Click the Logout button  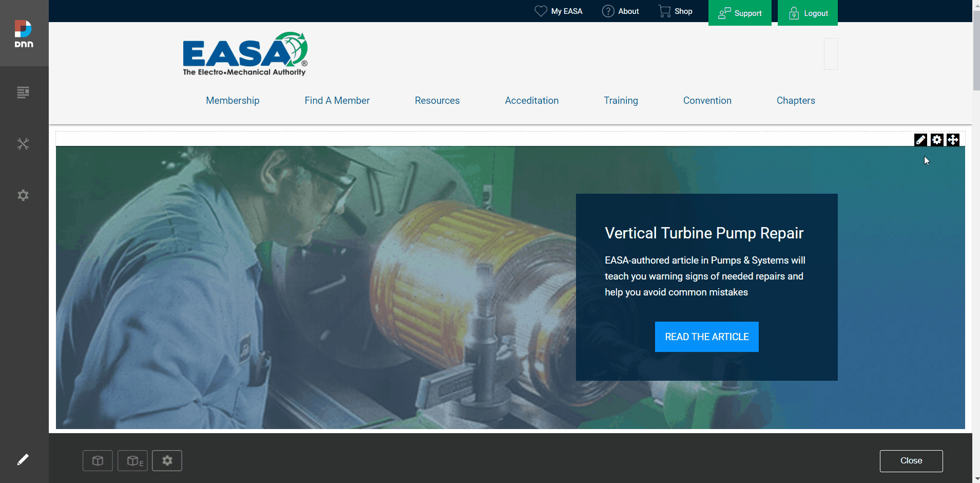point(808,13)
